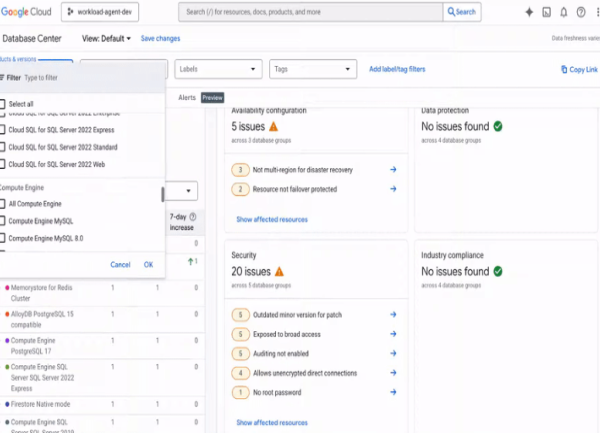Check All Compute Engine checkbox
600x433 pixels.
click(2, 204)
